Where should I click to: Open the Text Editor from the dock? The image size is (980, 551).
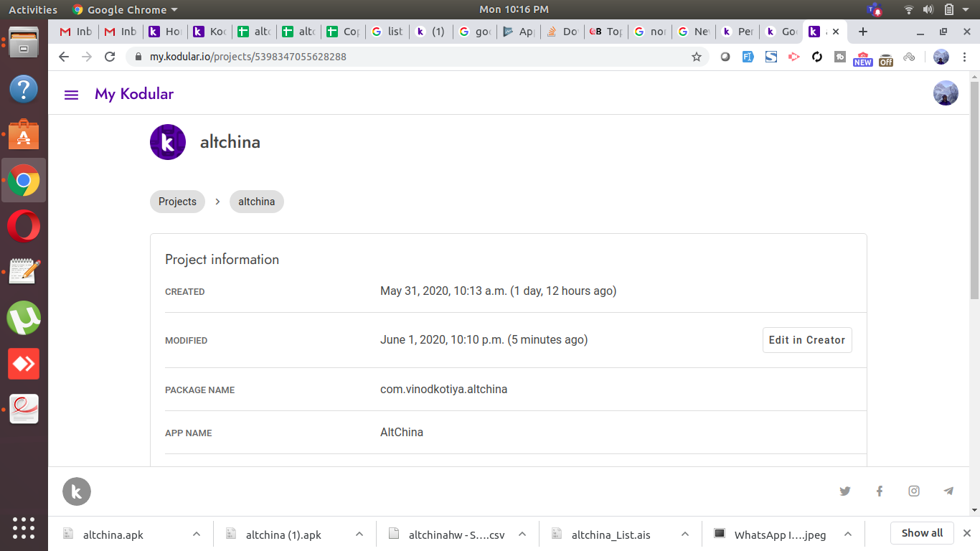coord(24,273)
